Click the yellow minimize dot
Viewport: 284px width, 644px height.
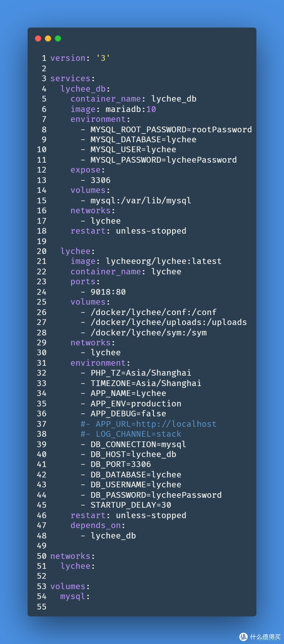(48, 39)
